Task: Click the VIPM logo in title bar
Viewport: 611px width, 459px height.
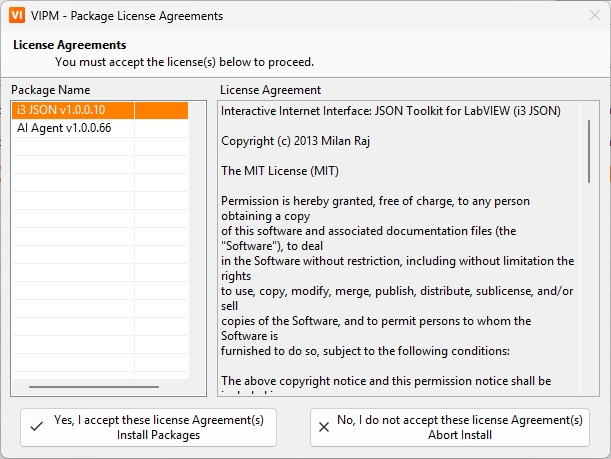Action: point(17,16)
